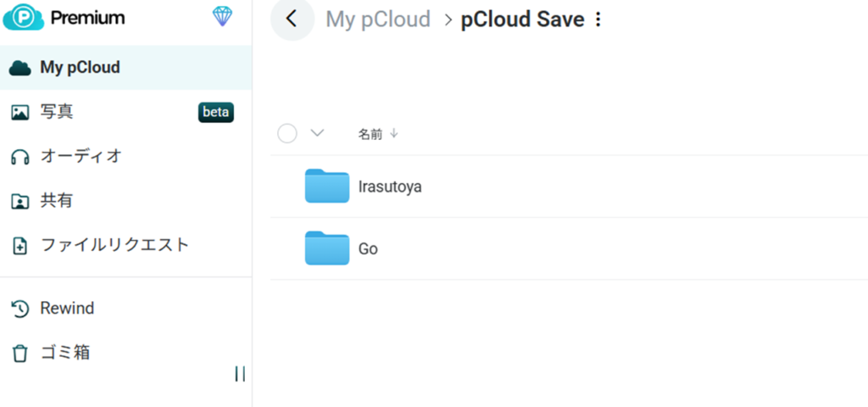Collapse the sidebar with the handle icon

[240, 374]
